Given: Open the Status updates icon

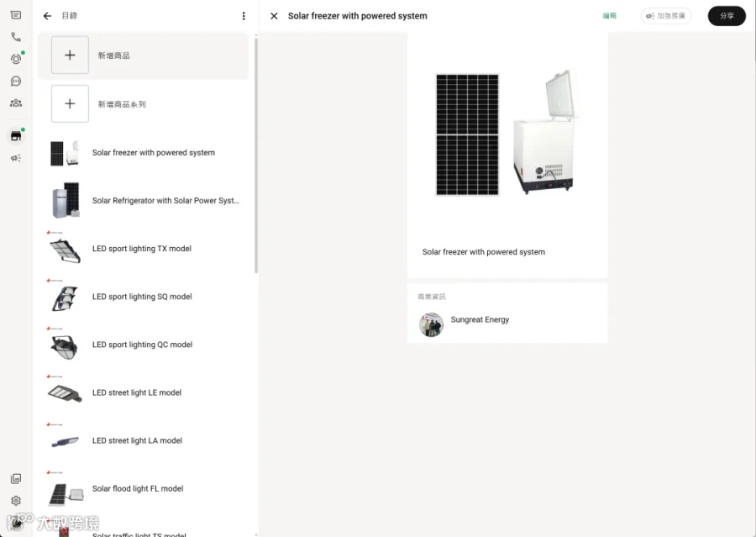Looking at the screenshot, I should (16, 59).
